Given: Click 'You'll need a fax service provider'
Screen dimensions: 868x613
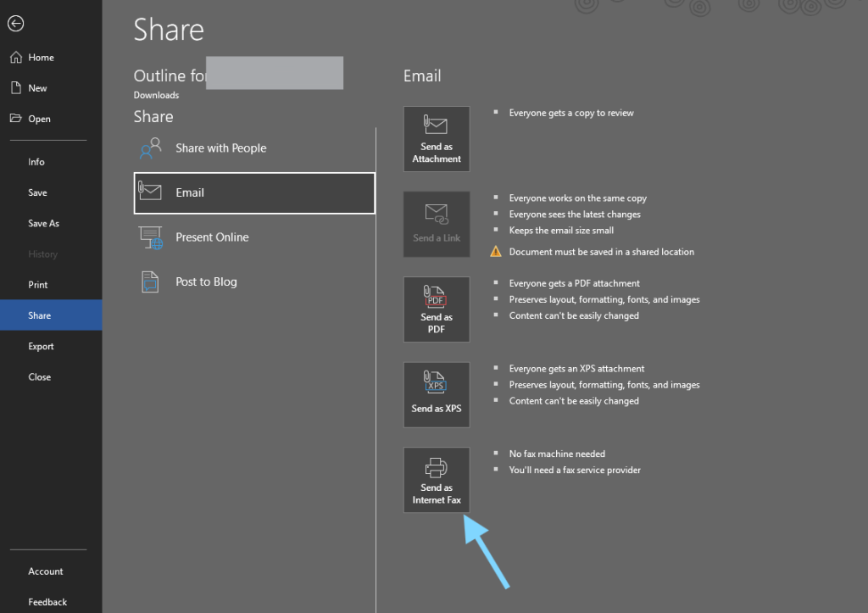Looking at the screenshot, I should [x=575, y=470].
